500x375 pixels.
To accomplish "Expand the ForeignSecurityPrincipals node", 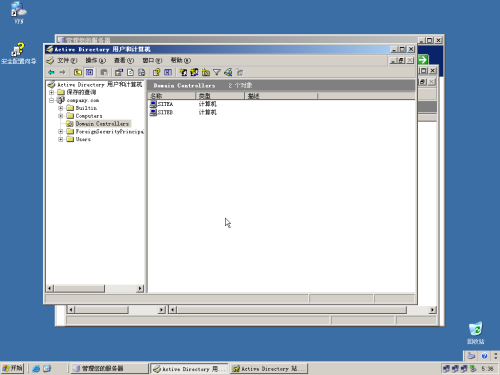I will point(61,131).
